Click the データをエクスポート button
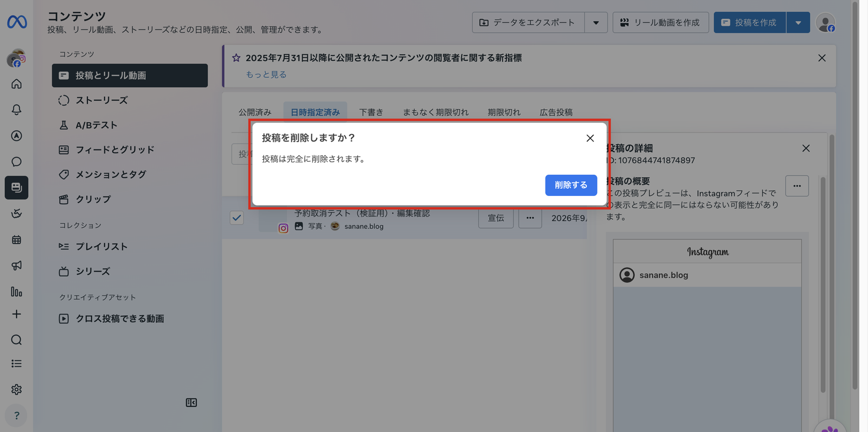 [528, 22]
